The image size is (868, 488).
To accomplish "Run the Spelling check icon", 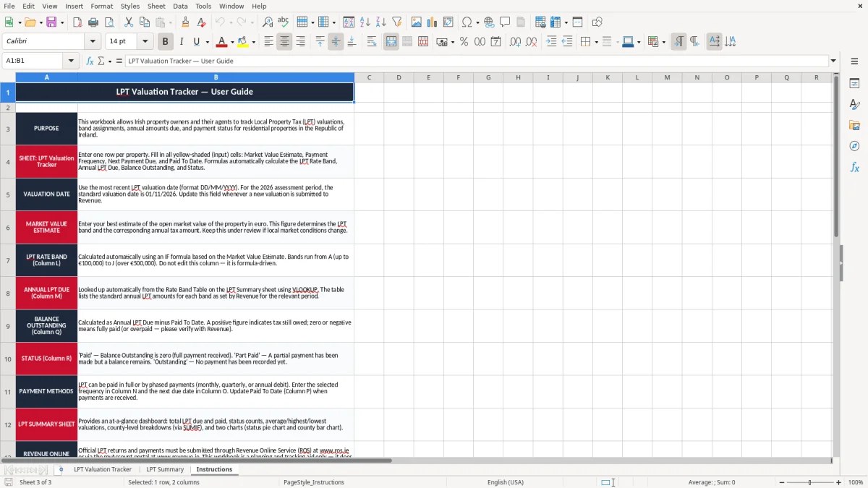I will (x=284, y=22).
